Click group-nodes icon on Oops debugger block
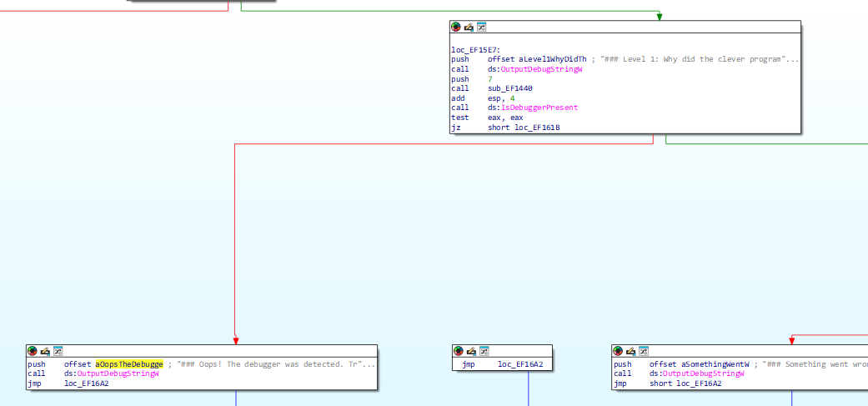This screenshot has height=406, width=868. 58,351
